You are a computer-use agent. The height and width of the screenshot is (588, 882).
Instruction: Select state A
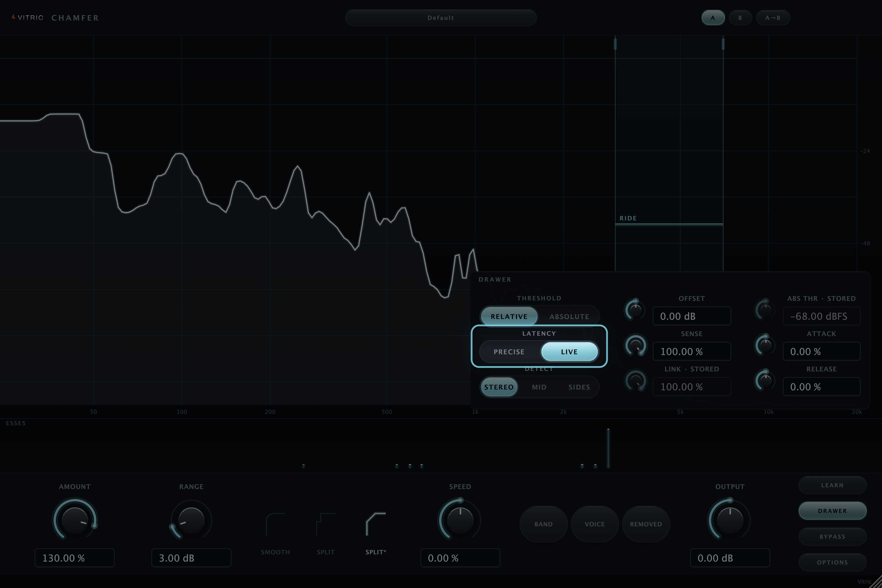pyautogui.click(x=713, y=18)
